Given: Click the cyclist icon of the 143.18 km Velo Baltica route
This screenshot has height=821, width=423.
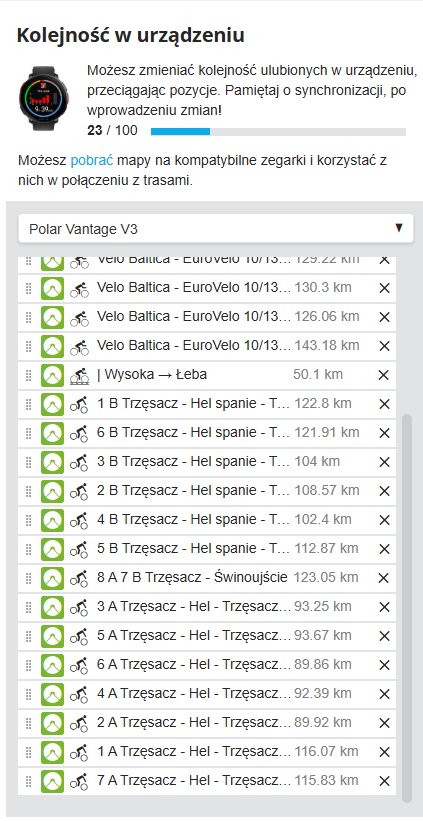Looking at the screenshot, I should tap(80, 346).
